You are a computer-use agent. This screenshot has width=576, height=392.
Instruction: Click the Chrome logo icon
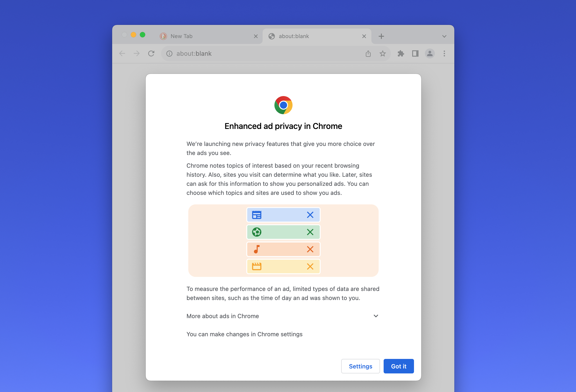pyautogui.click(x=283, y=105)
